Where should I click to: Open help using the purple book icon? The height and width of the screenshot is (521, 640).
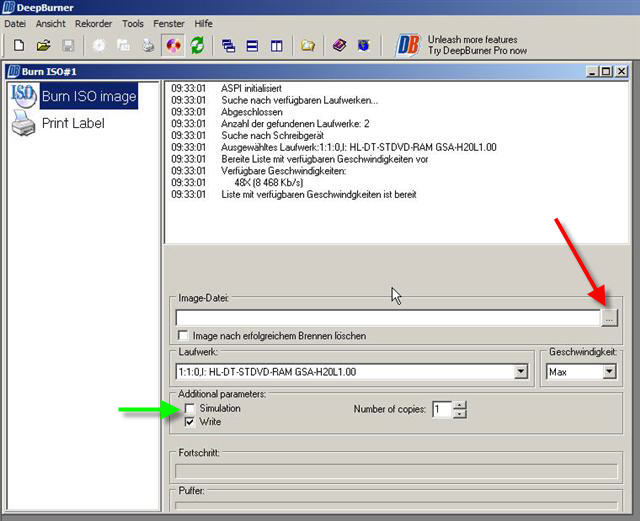tap(339, 45)
